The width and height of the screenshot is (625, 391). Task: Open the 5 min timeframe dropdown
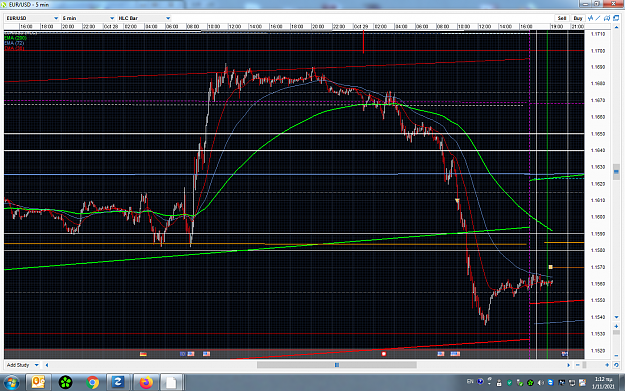point(88,18)
